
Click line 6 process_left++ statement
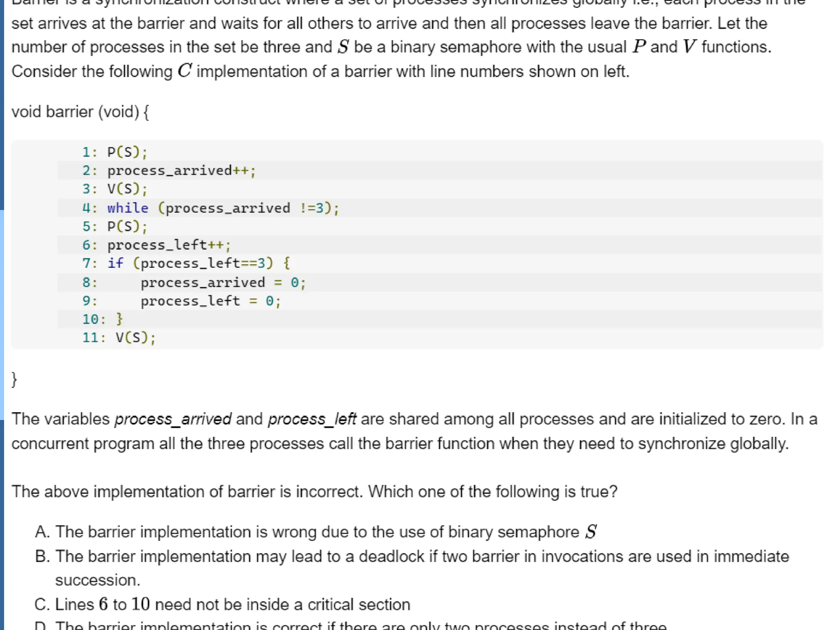click(169, 245)
